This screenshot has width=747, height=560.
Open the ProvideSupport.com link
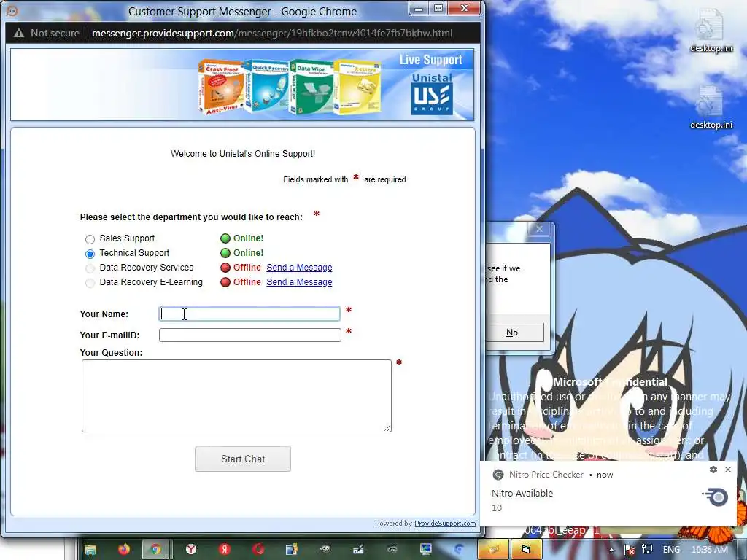tap(445, 524)
